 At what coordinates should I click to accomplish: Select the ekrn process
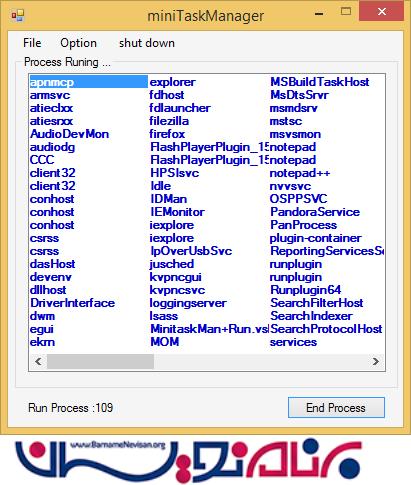pos(42,342)
